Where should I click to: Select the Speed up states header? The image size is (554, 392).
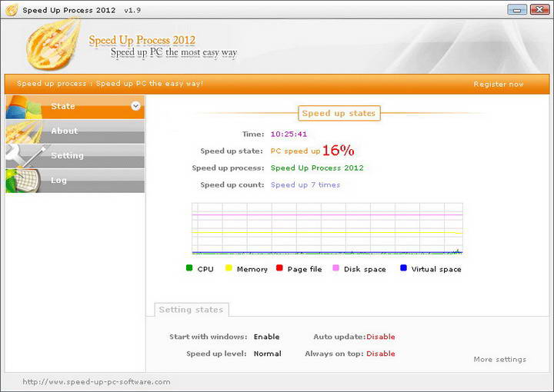(x=339, y=113)
